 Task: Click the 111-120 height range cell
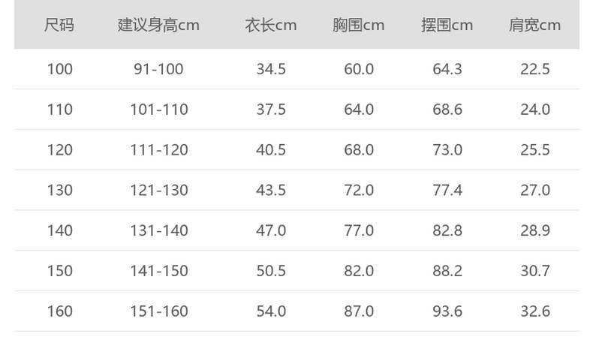click(x=158, y=150)
